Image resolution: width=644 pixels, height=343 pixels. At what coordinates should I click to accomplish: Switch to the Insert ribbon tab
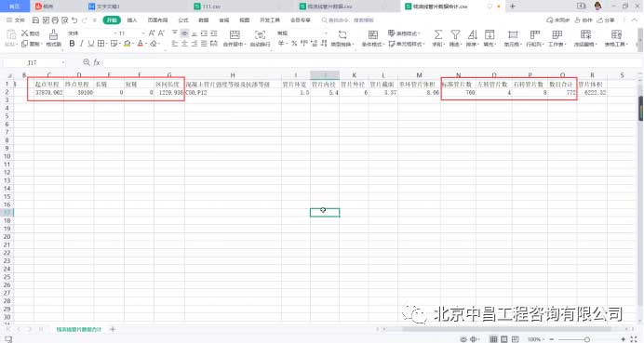coord(132,20)
